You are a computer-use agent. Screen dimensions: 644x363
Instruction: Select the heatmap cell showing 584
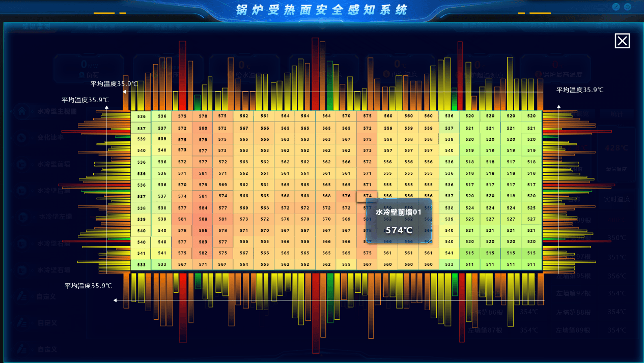203,208
